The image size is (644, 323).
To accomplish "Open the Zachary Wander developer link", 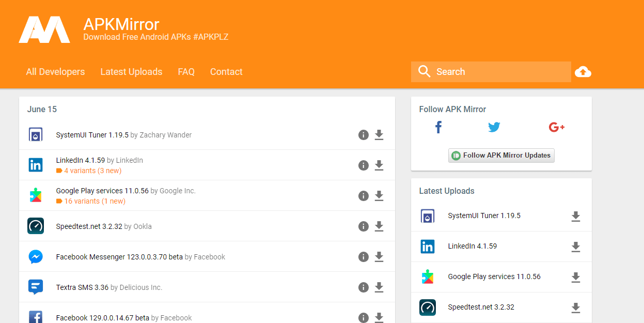I will [x=165, y=135].
